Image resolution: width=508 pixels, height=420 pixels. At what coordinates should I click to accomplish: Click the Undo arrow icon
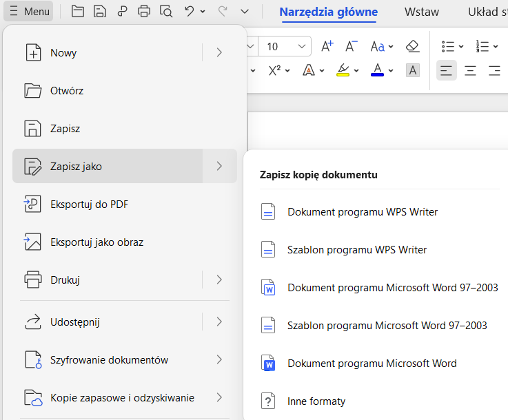(189, 11)
